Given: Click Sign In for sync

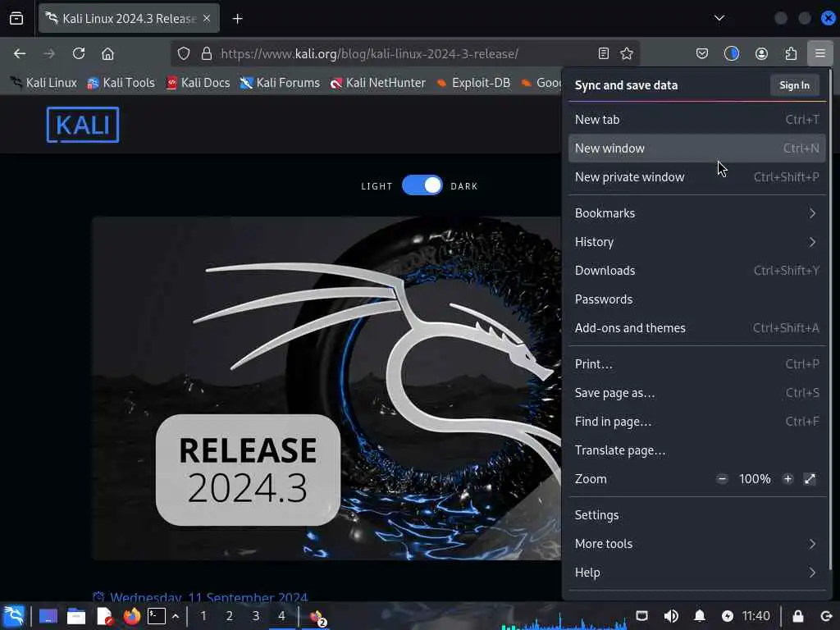Looking at the screenshot, I should 794,85.
